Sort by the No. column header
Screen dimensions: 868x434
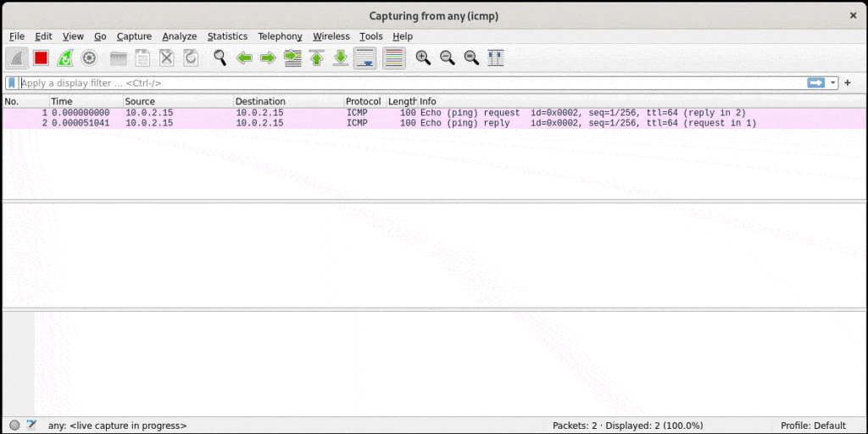(25, 102)
